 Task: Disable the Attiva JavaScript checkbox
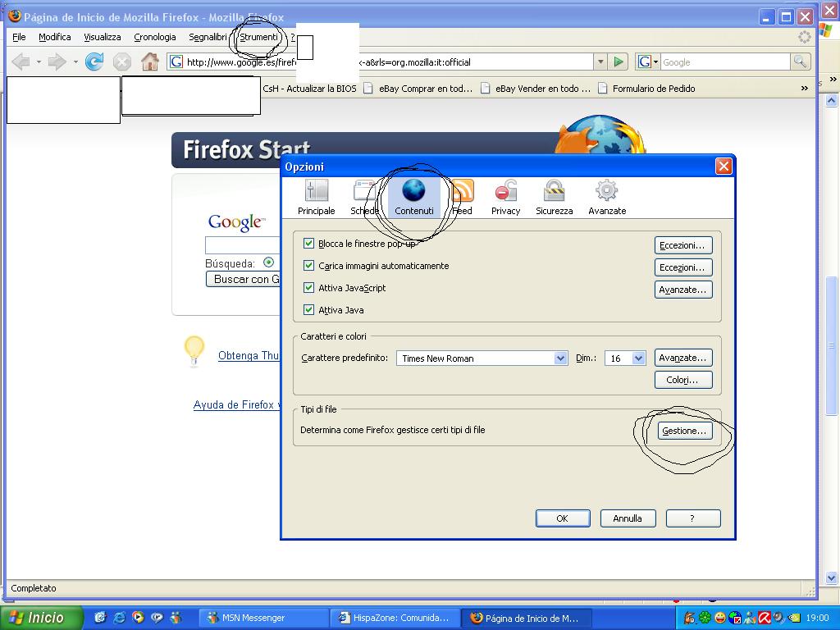click(309, 288)
